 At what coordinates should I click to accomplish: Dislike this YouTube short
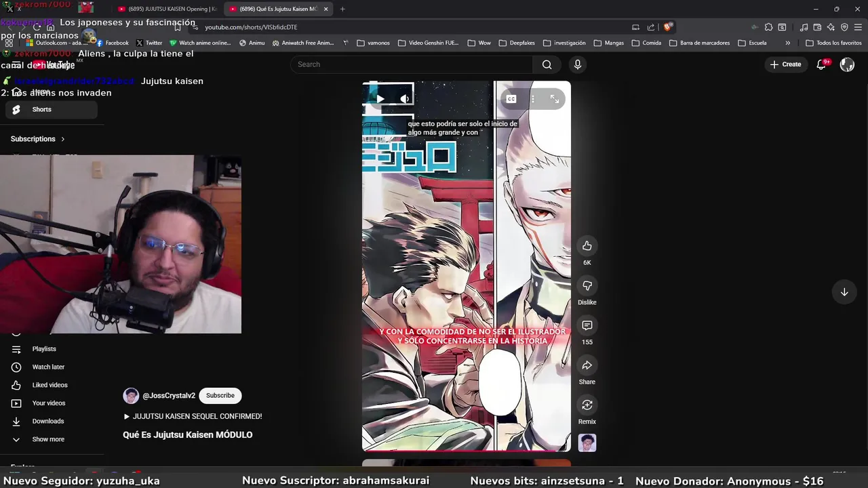tap(587, 286)
